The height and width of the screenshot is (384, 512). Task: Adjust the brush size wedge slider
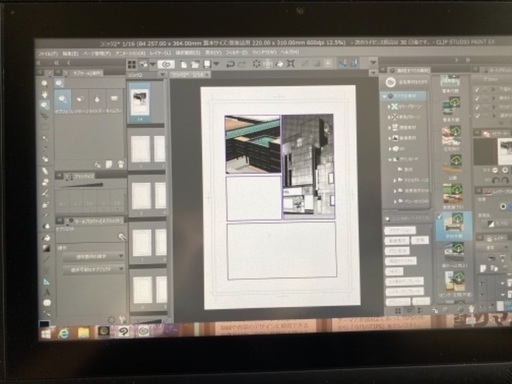coord(81,185)
